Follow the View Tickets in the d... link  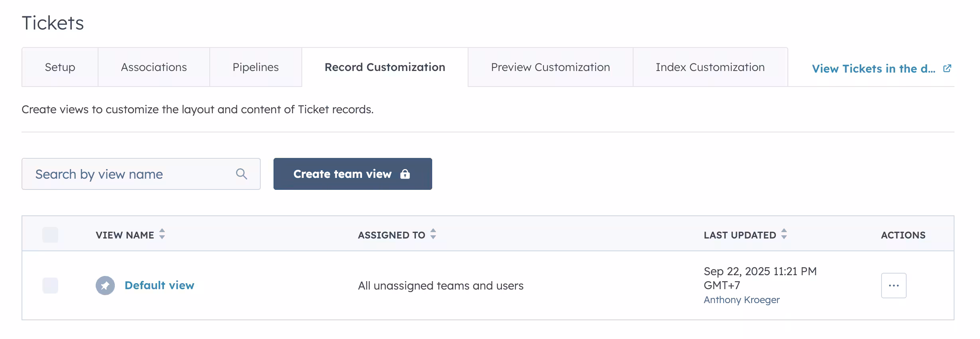tap(874, 69)
